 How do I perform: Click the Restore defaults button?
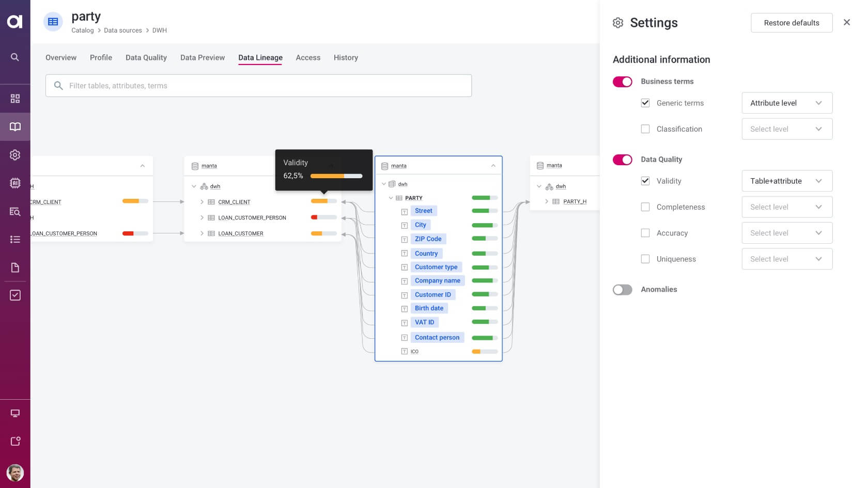(791, 23)
